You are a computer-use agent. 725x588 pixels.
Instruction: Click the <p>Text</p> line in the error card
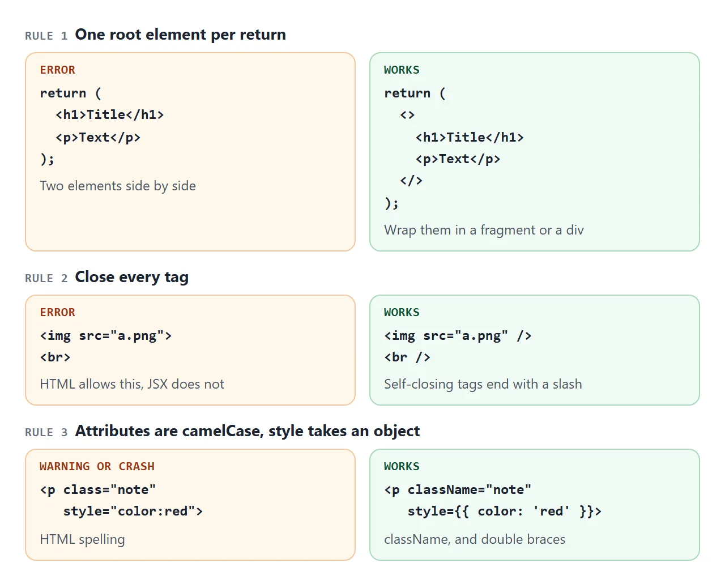tap(98, 137)
